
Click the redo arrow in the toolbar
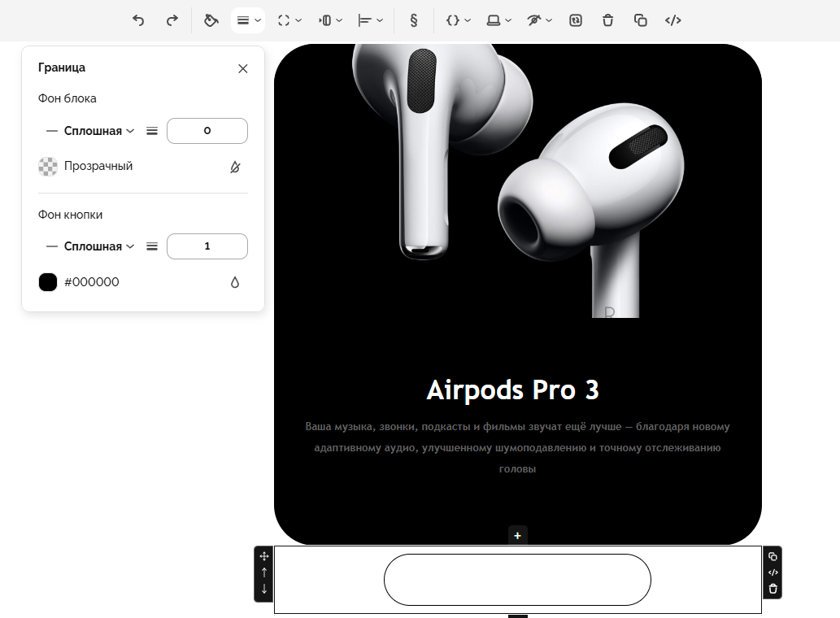coord(172,20)
